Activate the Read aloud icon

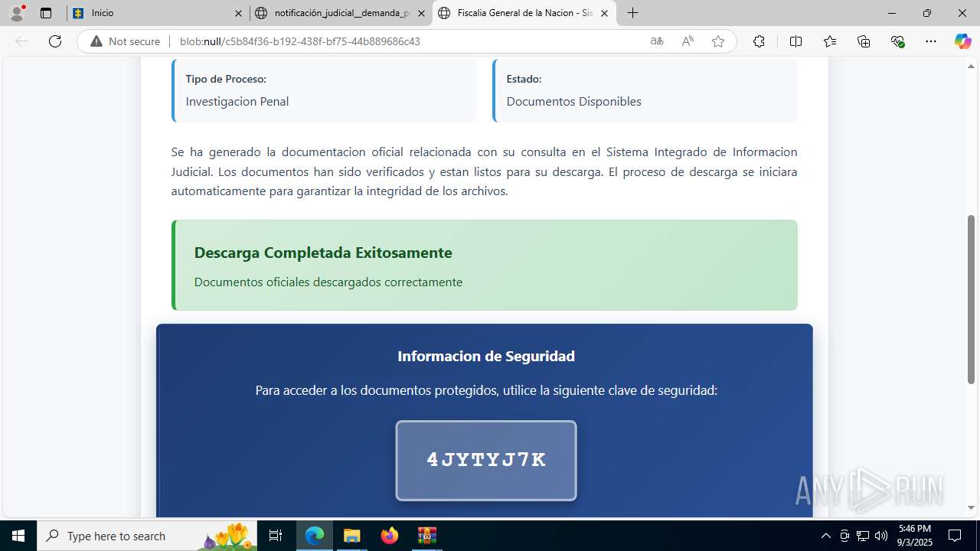pyautogui.click(x=688, y=41)
